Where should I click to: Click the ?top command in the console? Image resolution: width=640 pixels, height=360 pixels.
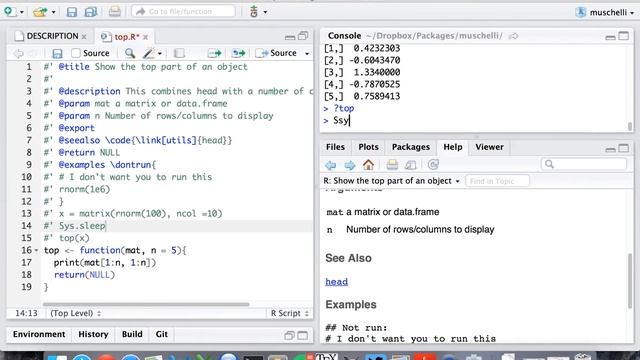pos(344,109)
